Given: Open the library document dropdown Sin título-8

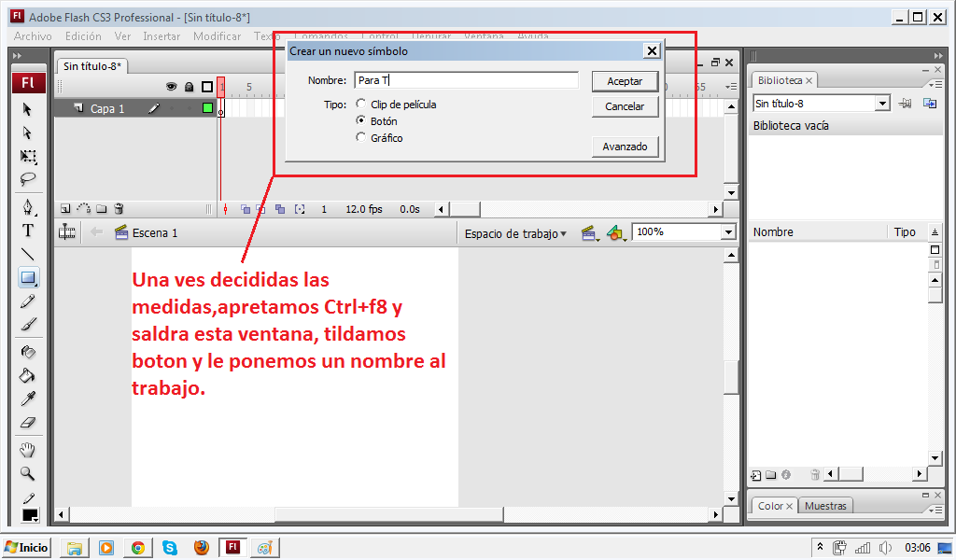Looking at the screenshot, I should 882,104.
